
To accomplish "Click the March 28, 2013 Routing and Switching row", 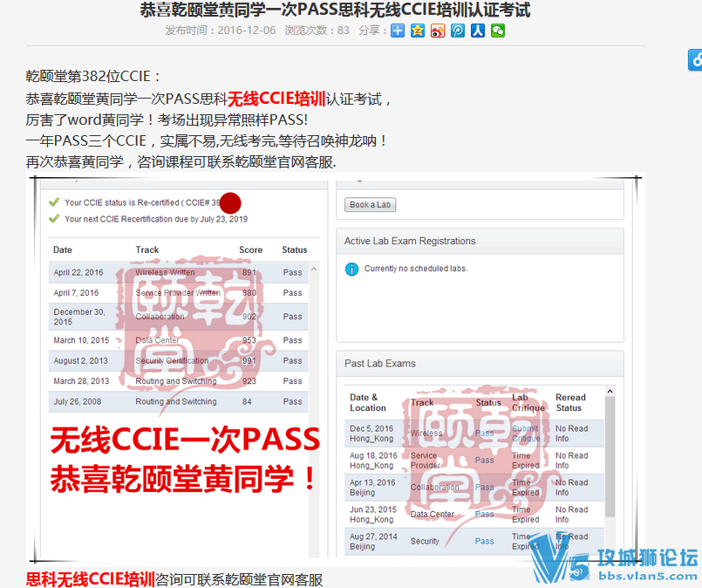I will coord(178,381).
